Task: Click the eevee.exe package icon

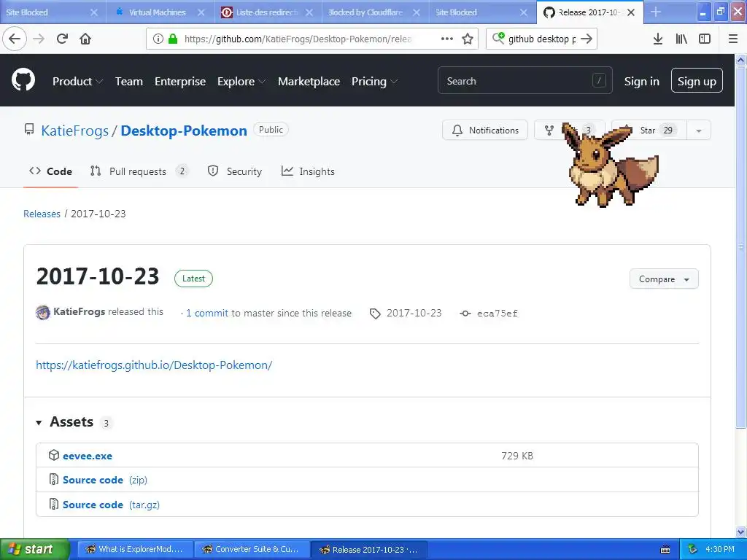Action: point(54,455)
